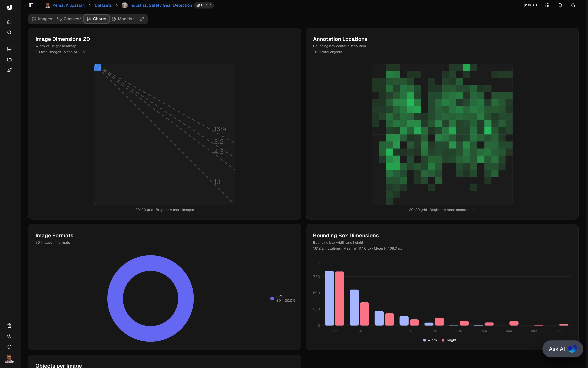This screenshot has width=588, height=368.
Task: Click "20×20 grid · Brighter = more annotations" caption
Action: (x=442, y=210)
